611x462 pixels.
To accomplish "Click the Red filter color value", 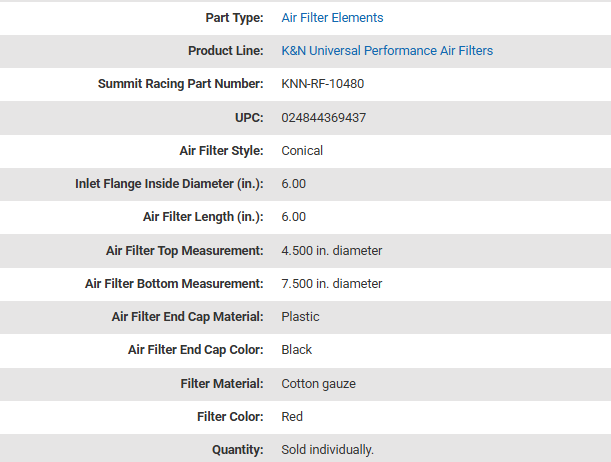I will [292, 417].
